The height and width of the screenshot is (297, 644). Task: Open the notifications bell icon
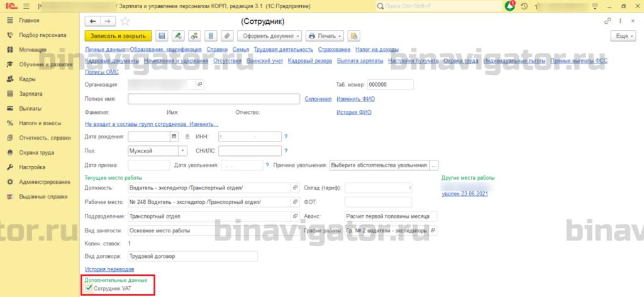(x=510, y=6)
